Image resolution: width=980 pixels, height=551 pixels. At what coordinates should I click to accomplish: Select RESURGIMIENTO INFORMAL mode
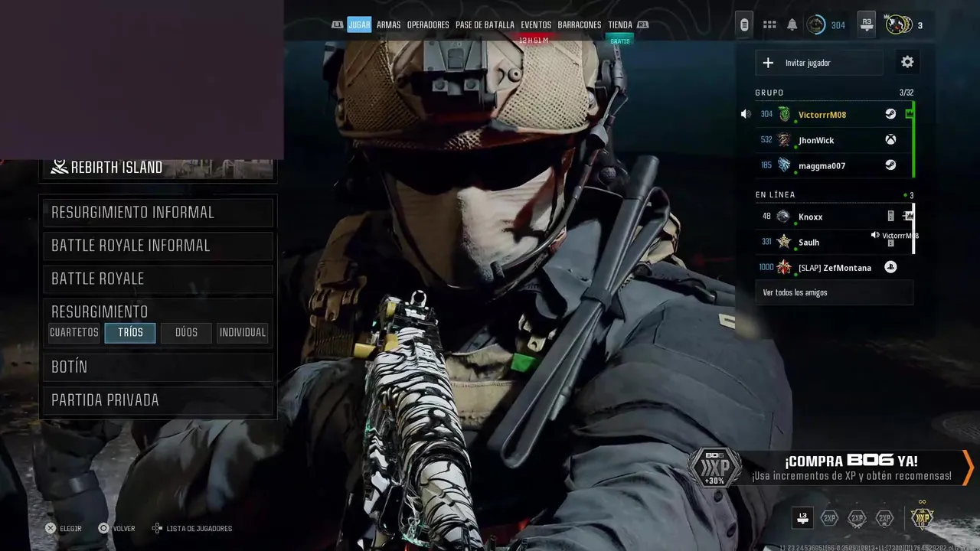(158, 213)
